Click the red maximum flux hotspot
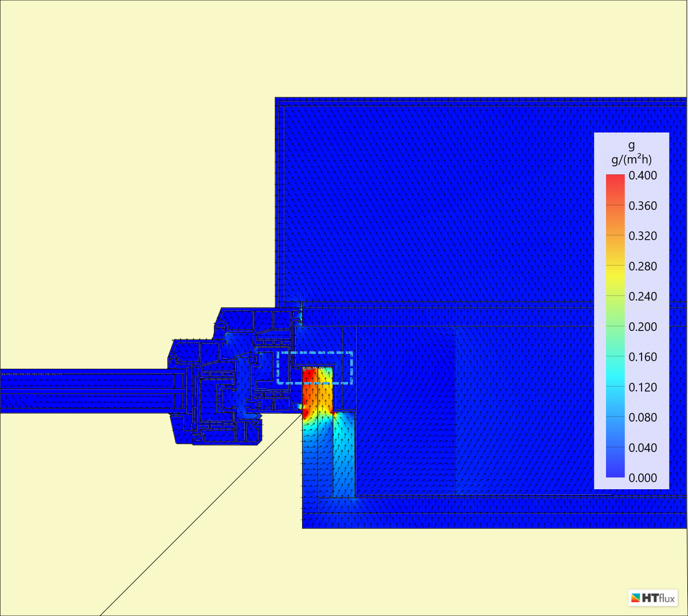 tap(308, 387)
